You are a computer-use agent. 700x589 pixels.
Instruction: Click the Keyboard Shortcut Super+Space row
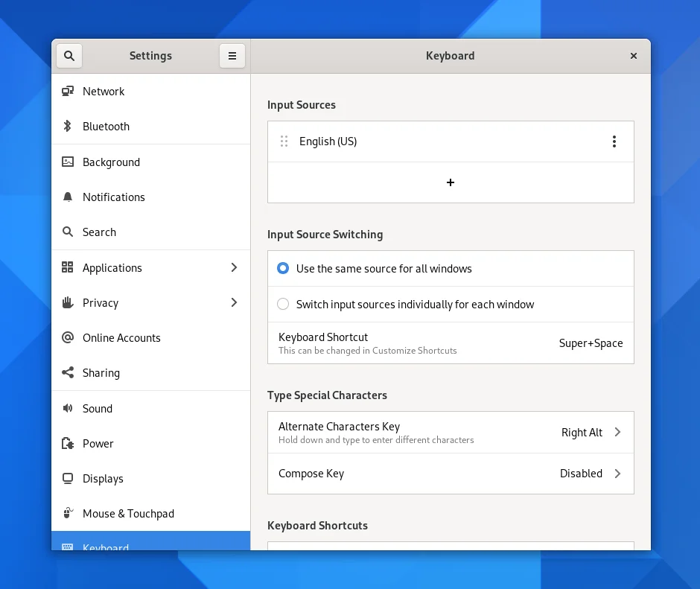point(451,343)
